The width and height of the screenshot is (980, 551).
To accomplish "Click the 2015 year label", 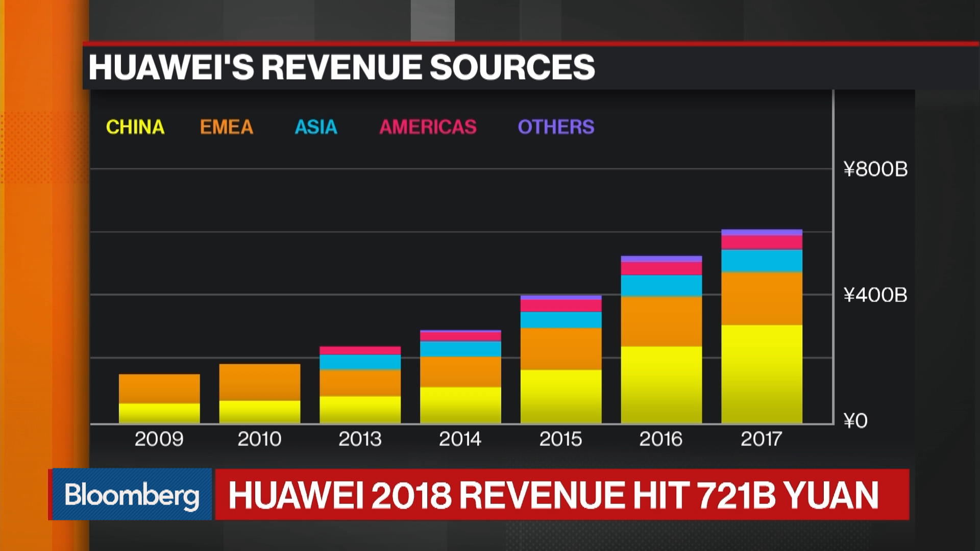I will [560, 439].
